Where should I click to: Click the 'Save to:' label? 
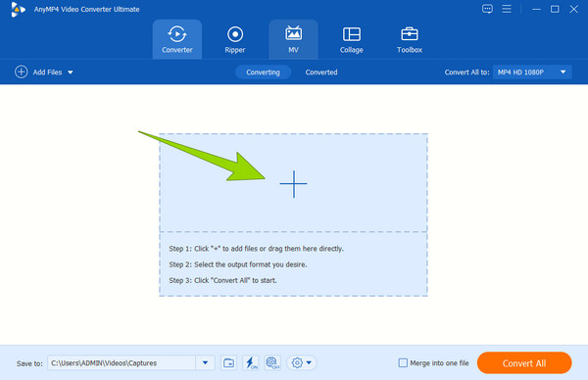pyautogui.click(x=29, y=363)
